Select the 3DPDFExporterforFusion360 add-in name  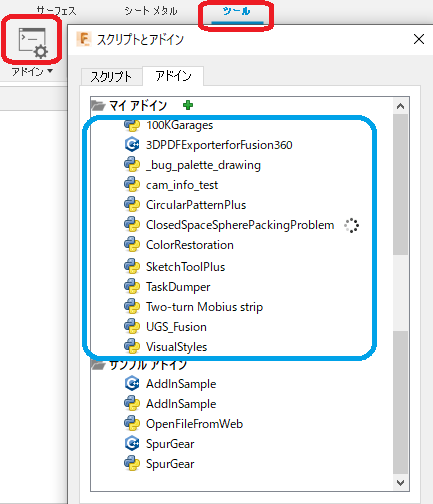(x=219, y=145)
